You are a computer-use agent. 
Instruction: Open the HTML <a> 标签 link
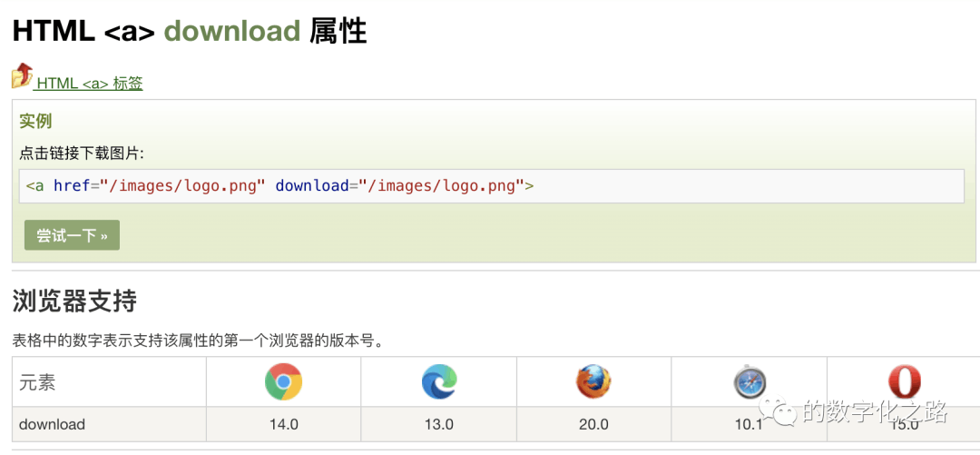(89, 84)
